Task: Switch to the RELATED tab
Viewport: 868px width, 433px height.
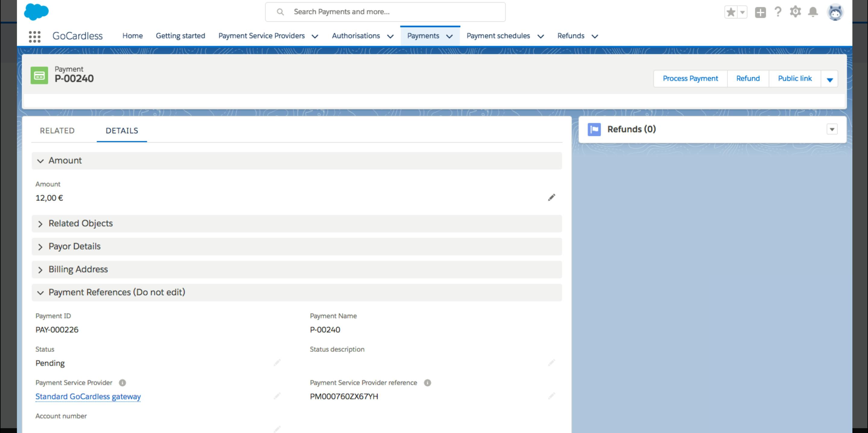Action: click(x=57, y=131)
